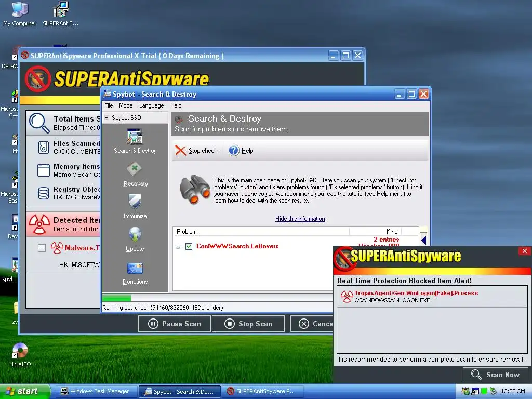Click the Problem column header
Screen dimensions: 532x399
point(261,231)
